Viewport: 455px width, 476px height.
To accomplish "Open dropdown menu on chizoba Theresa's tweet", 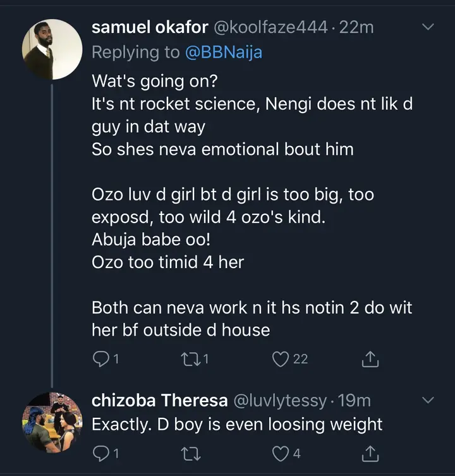I will point(428,400).
